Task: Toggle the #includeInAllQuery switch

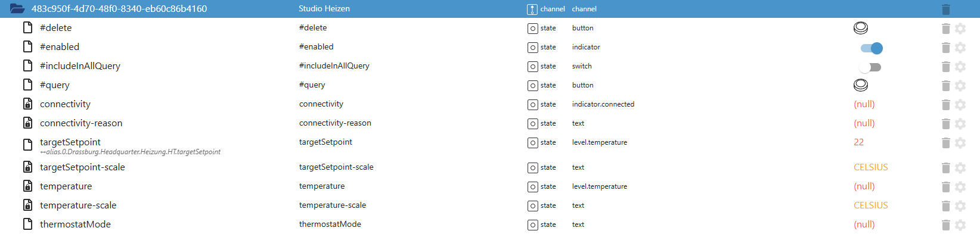Action: click(870, 67)
